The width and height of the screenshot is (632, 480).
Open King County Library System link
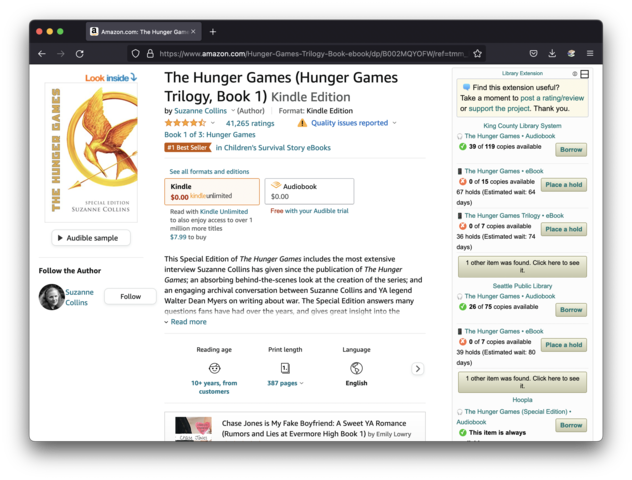pos(522,126)
